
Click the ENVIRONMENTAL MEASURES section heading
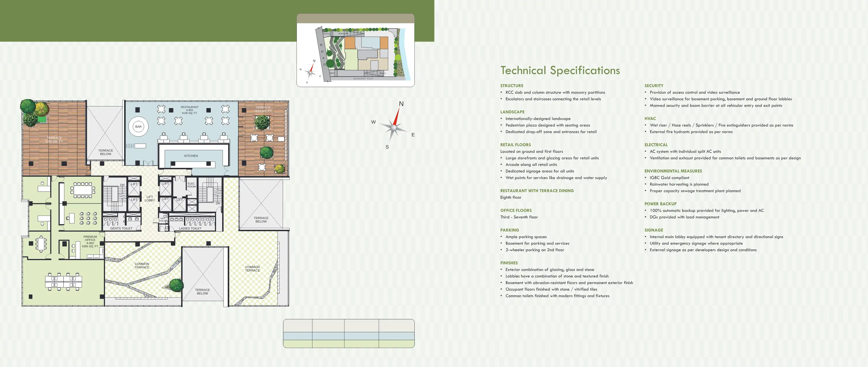(673, 171)
